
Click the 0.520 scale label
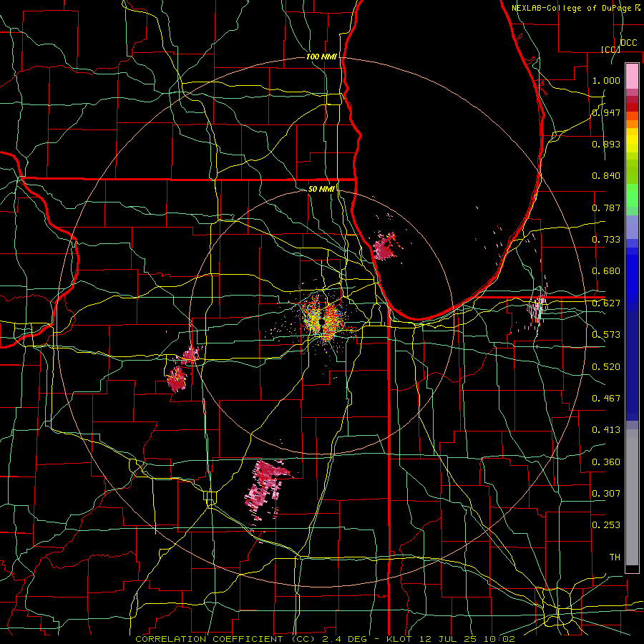coord(606,367)
